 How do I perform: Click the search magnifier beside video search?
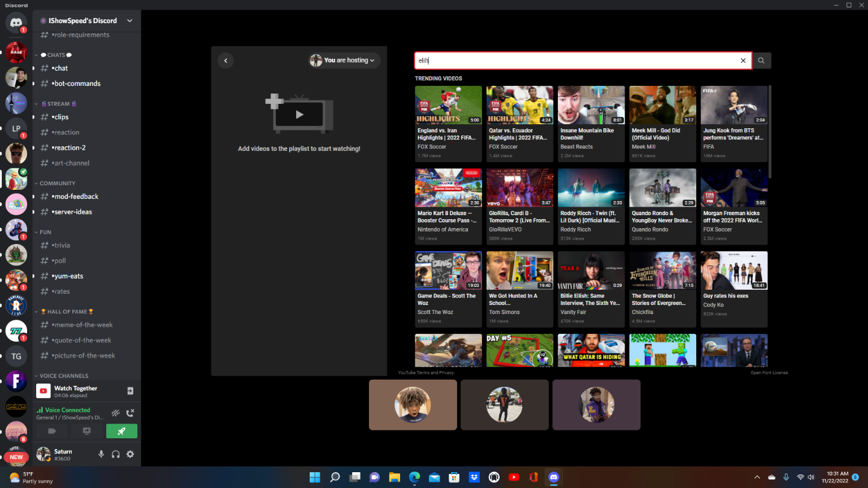(x=761, y=60)
